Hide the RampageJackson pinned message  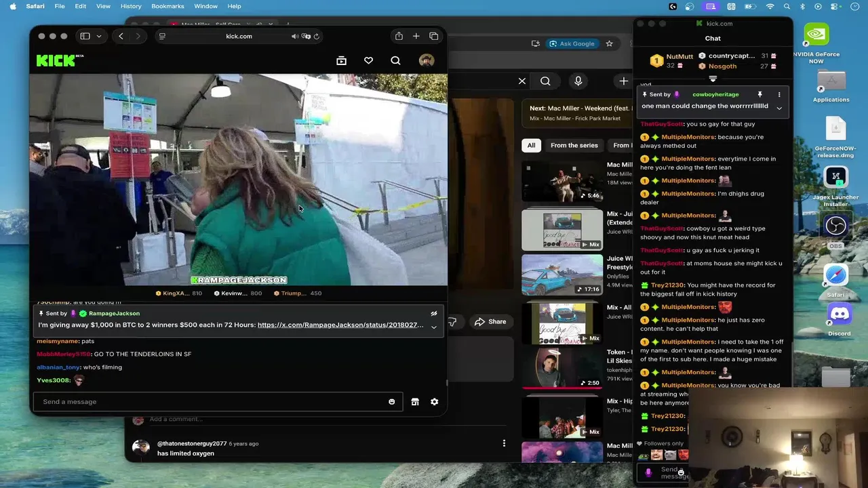[x=434, y=314]
